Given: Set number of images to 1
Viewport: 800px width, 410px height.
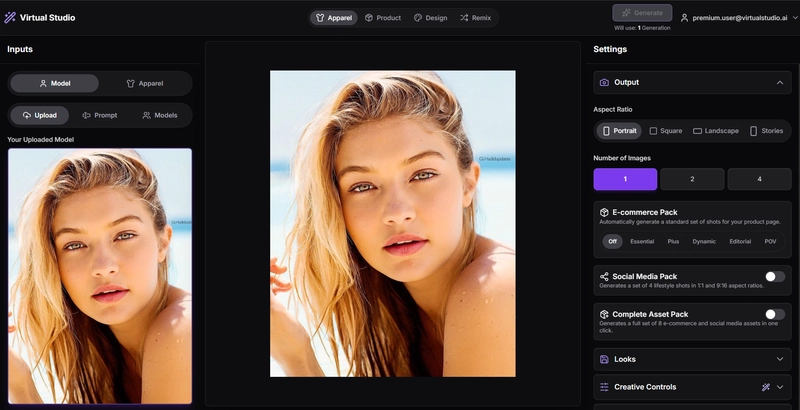Looking at the screenshot, I should click(x=625, y=179).
